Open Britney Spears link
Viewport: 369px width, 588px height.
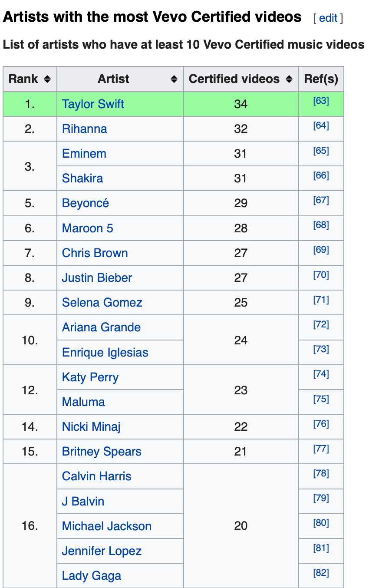(x=102, y=452)
